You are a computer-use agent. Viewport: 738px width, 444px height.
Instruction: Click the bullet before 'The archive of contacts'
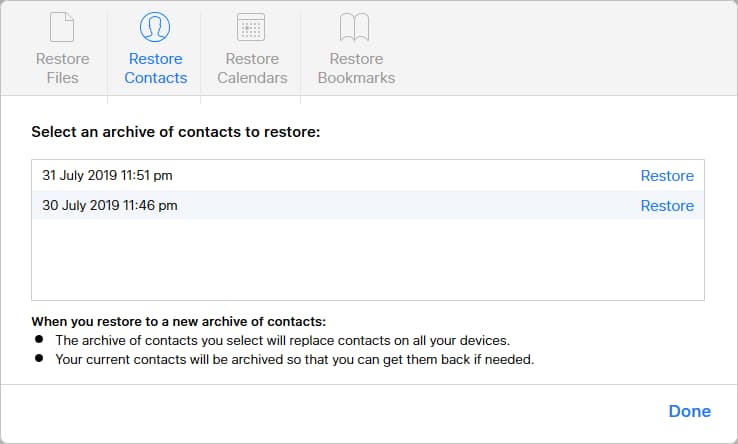click(x=39, y=339)
